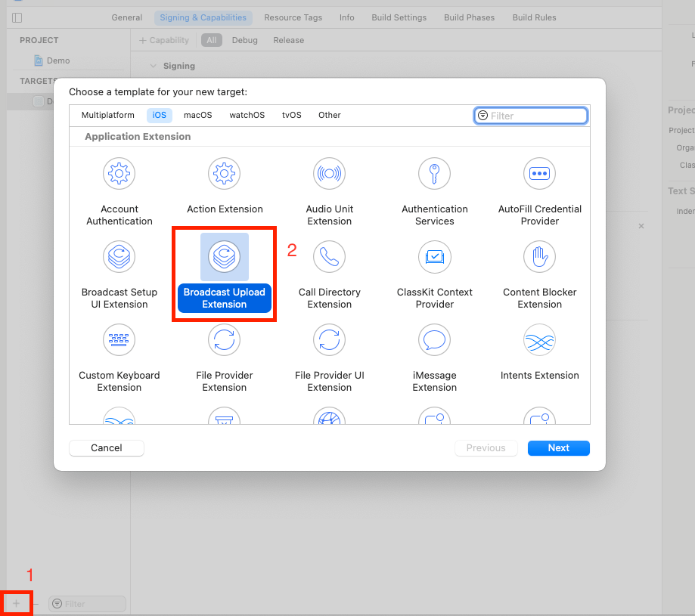695x616 pixels.
Task: Open the Other templates tab
Action: click(329, 115)
